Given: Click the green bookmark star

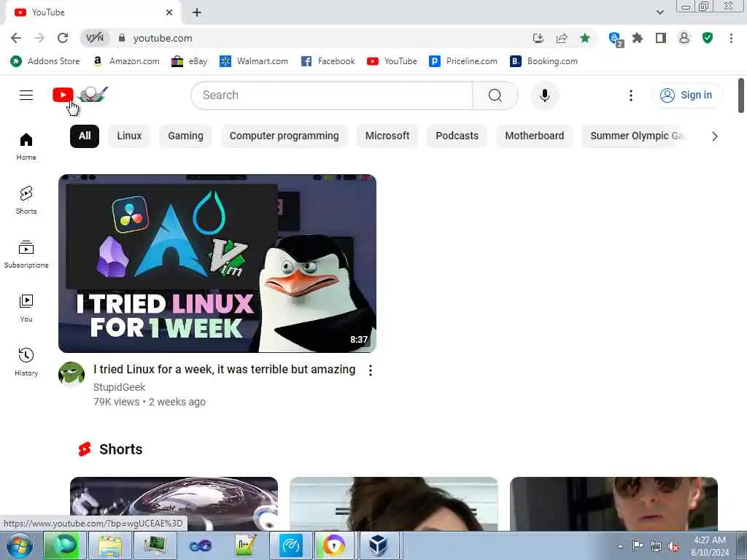Looking at the screenshot, I should pos(585,38).
